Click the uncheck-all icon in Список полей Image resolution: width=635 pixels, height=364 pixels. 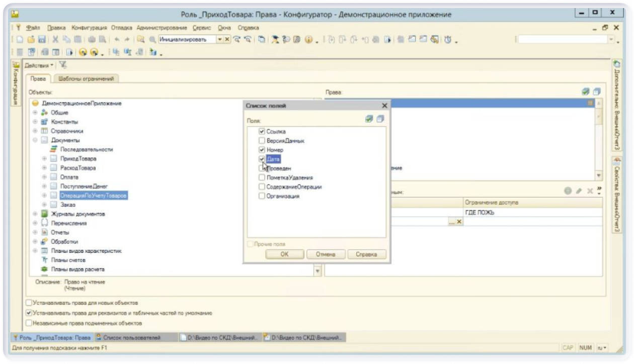click(x=380, y=119)
